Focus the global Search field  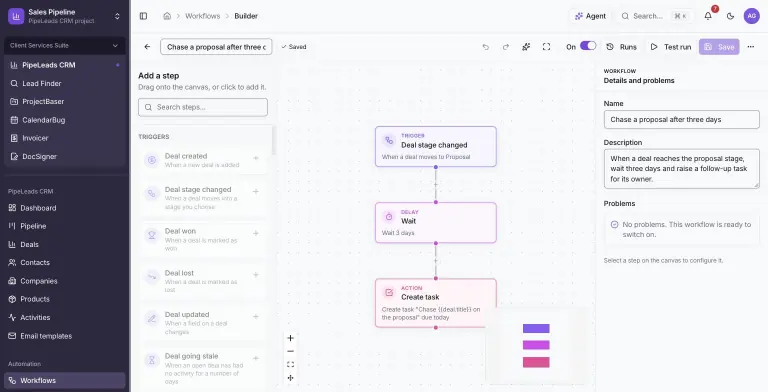click(x=655, y=16)
